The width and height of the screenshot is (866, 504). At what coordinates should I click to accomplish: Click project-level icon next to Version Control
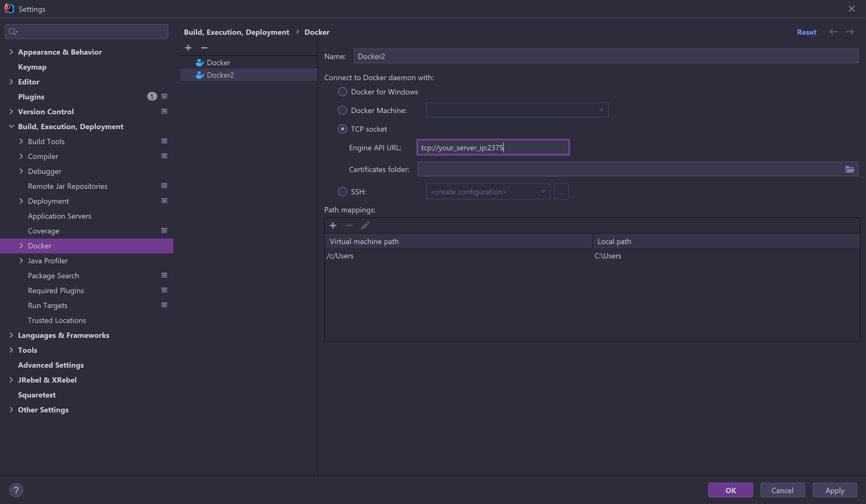pyautogui.click(x=164, y=111)
